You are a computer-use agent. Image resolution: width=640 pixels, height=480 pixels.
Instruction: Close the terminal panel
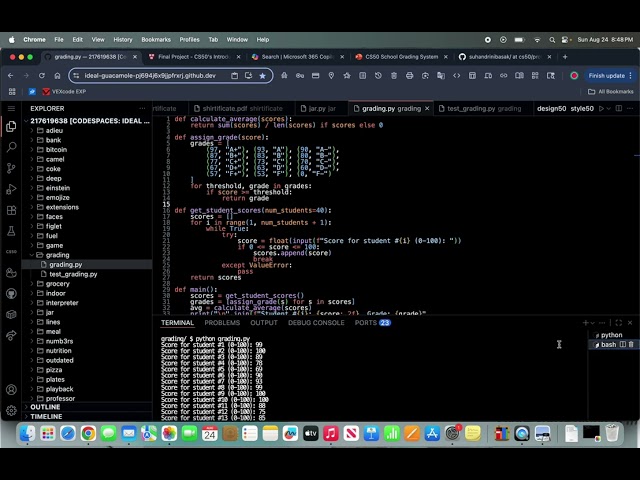click(630, 322)
